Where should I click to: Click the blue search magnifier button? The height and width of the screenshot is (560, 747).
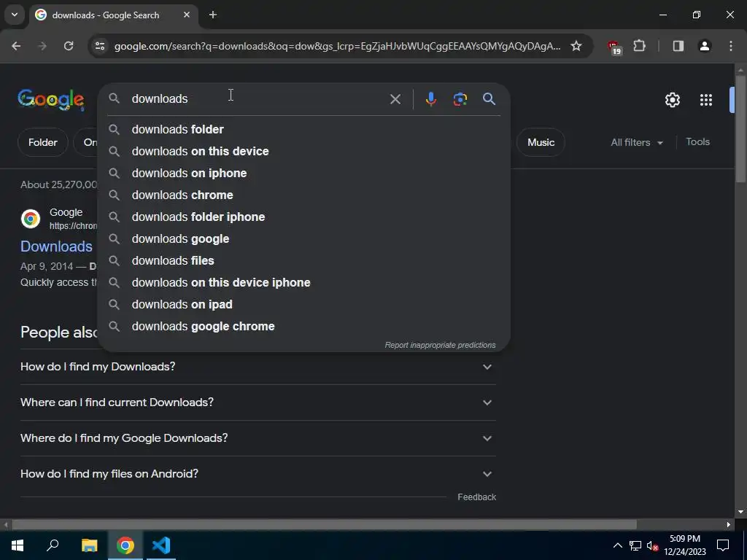point(489,99)
